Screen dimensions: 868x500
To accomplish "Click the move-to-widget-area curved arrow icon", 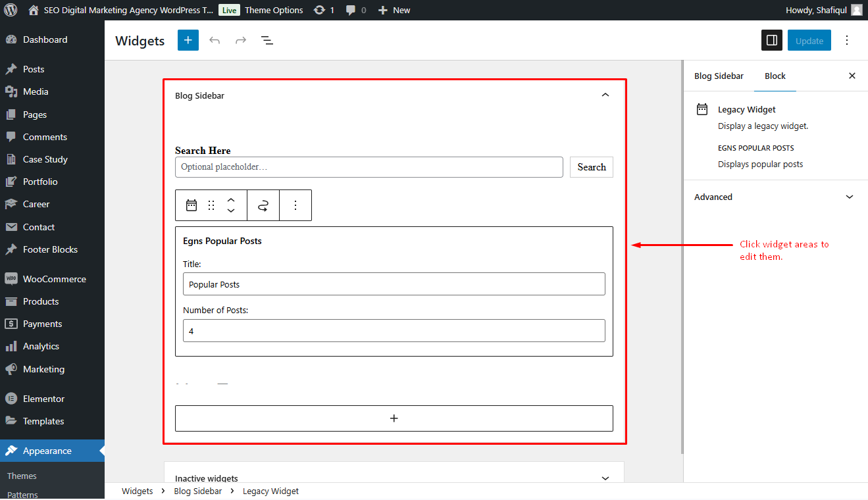I will (x=263, y=205).
